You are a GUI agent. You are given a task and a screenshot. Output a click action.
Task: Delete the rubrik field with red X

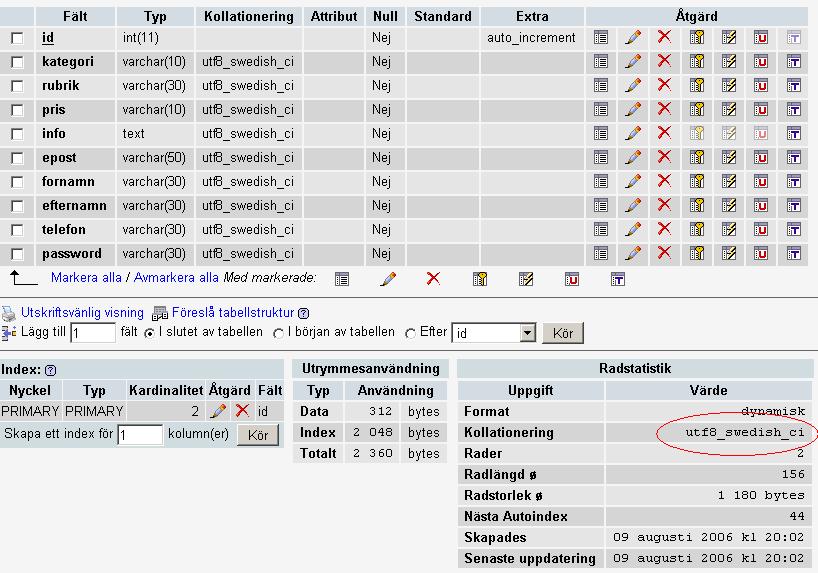tap(664, 85)
